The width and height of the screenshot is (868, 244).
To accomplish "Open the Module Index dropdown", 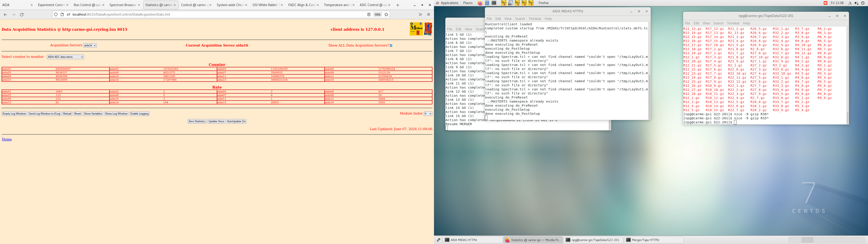I will click(428, 114).
